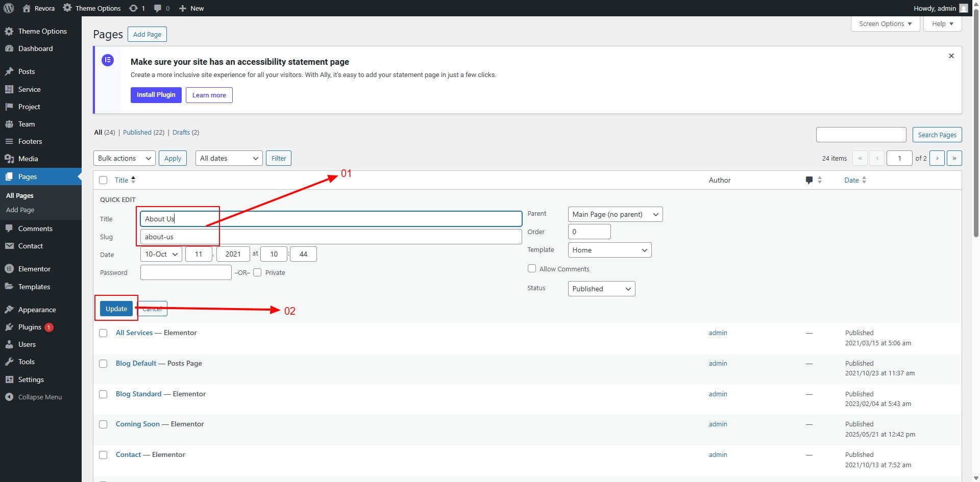Image resolution: width=980 pixels, height=482 pixels.
Task: Expand the Help panel
Action: click(x=943, y=24)
